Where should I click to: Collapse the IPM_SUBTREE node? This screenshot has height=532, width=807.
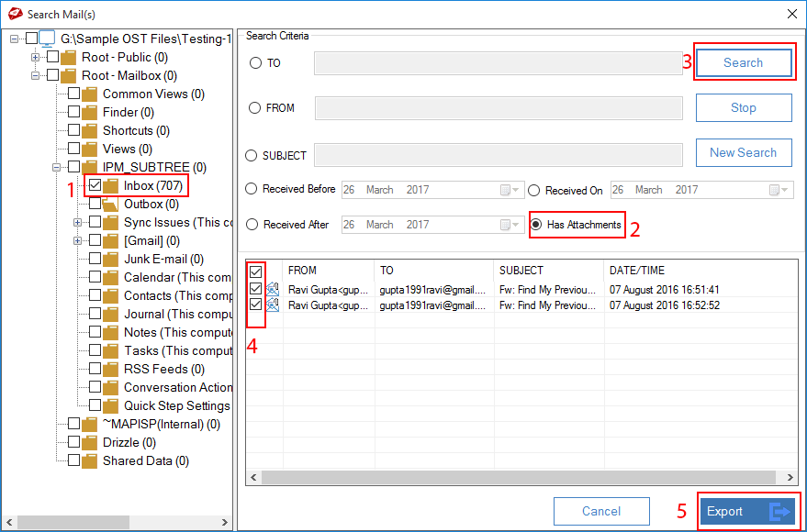[x=58, y=168]
